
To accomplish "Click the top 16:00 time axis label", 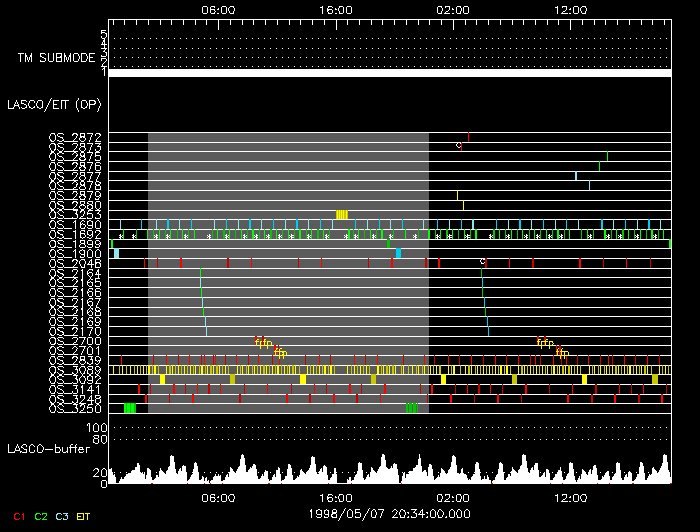I will [x=336, y=10].
